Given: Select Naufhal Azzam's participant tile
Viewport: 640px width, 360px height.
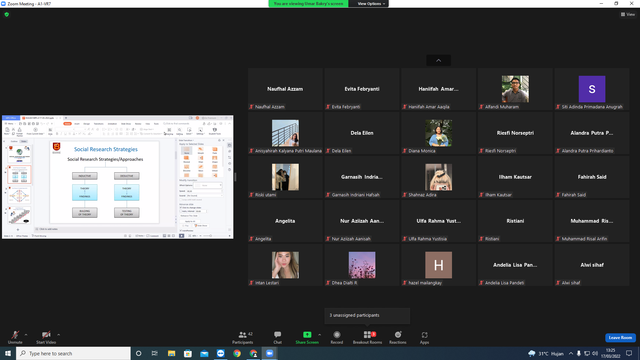Looking at the screenshot, I should [285, 89].
